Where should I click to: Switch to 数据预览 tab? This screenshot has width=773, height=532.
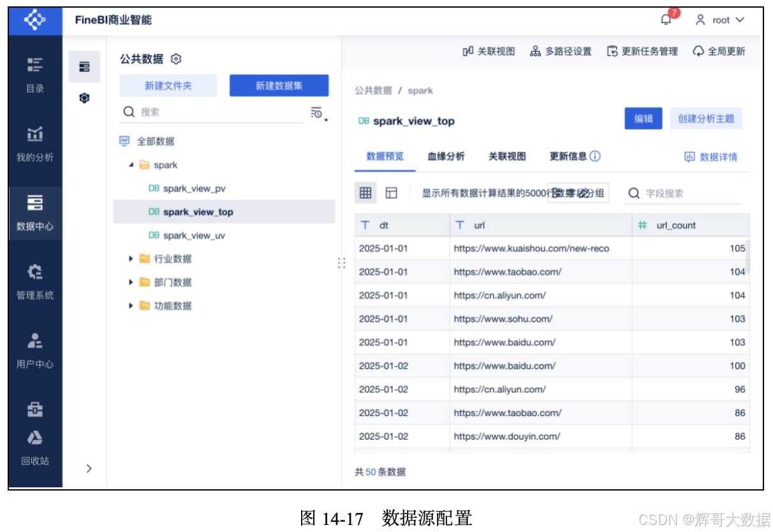click(385, 156)
